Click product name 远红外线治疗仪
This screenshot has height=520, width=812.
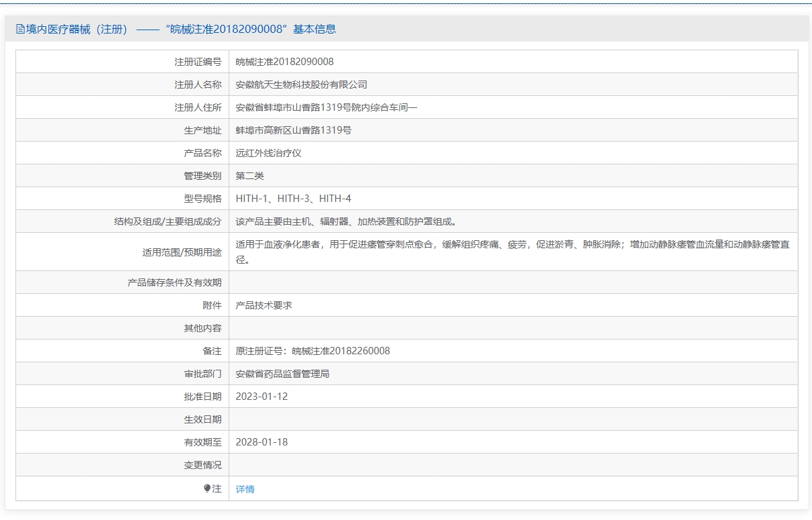269,153
